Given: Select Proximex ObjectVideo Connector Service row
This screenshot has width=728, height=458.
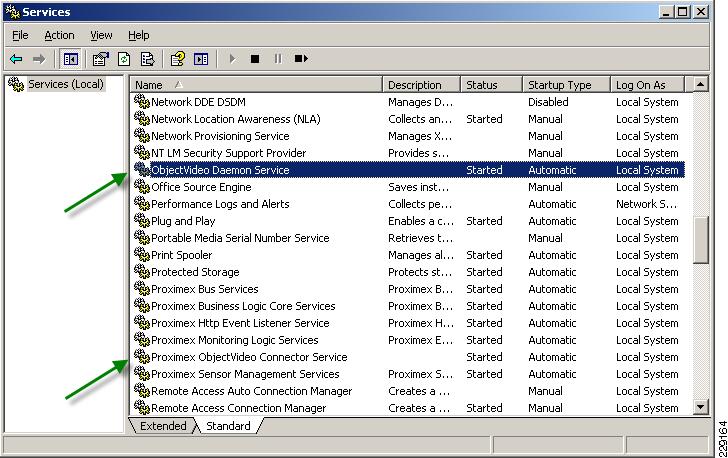Looking at the screenshot, I should click(x=409, y=357).
